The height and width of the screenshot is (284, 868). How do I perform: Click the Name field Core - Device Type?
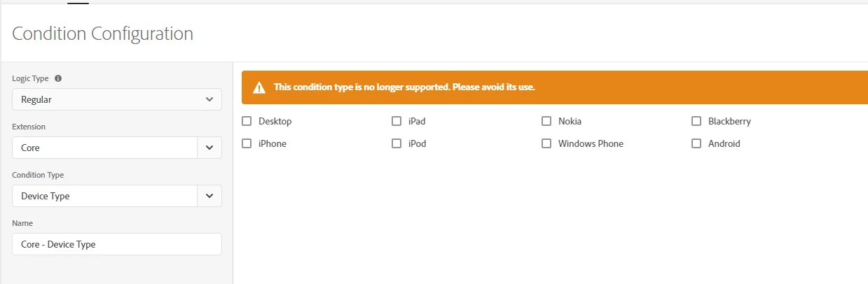(117, 244)
